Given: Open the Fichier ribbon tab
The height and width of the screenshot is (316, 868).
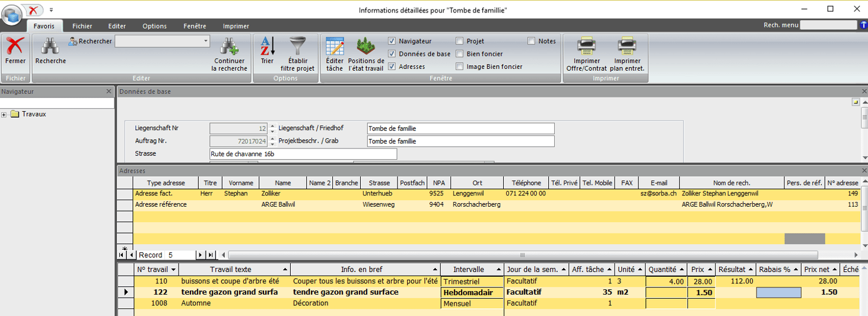Looking at the screenshot, I should pos(82,26).
